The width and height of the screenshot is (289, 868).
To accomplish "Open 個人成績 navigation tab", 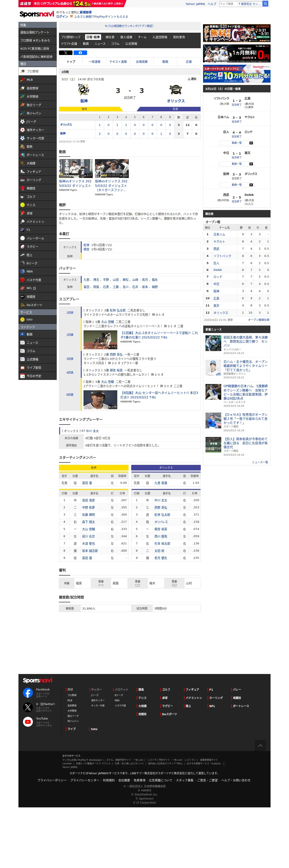I will click(126, 37).
